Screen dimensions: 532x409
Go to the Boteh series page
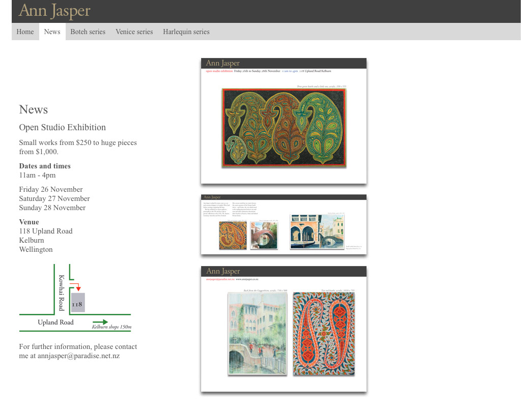pyautogui.click(x=88, y=32)
